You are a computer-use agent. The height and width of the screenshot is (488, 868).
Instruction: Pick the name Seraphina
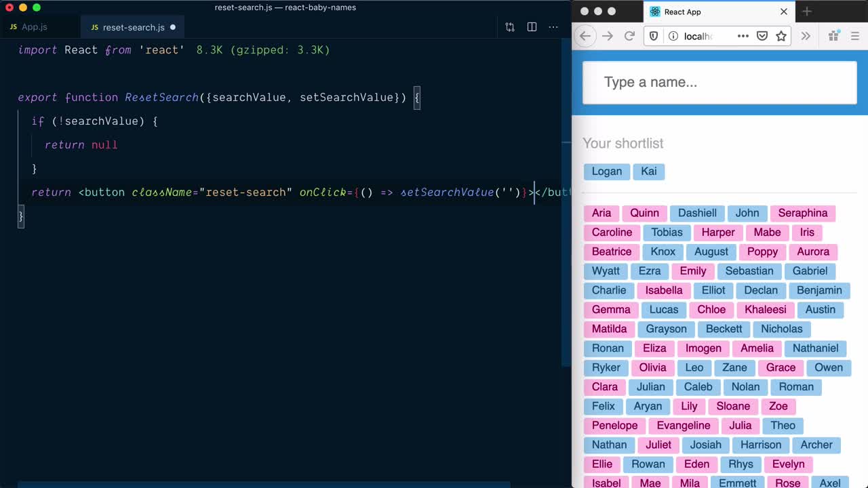803,213
